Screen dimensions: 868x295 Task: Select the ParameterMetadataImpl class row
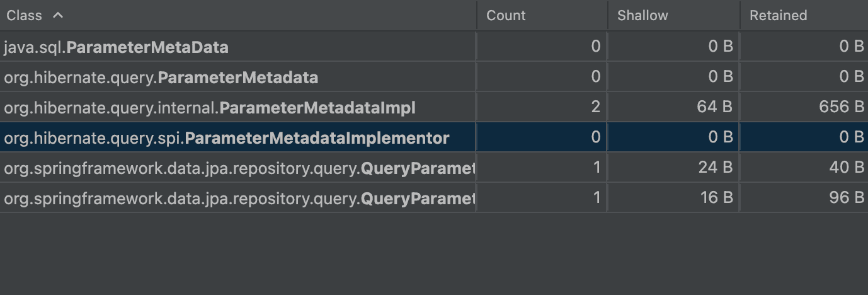tap(209, 108)
